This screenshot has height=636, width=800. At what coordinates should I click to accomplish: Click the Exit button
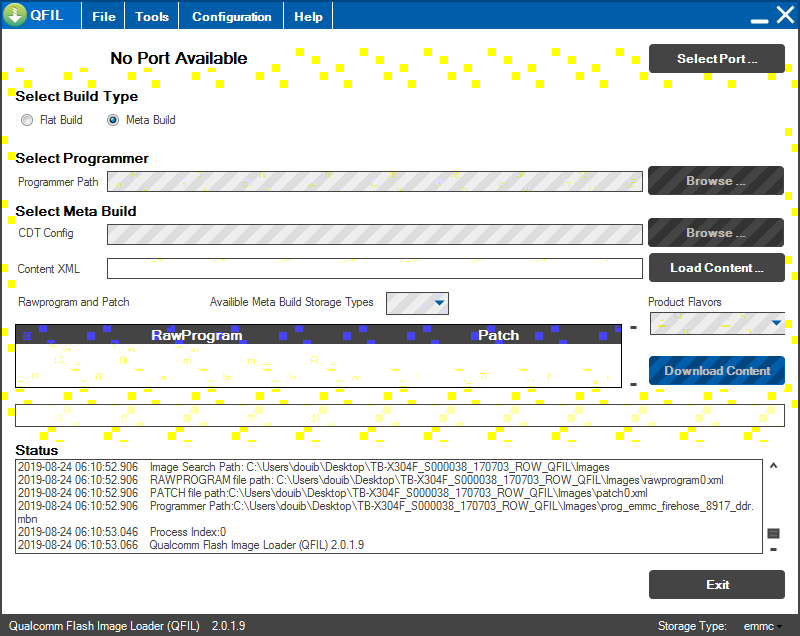pyautogui.click(x=716, y=584)
